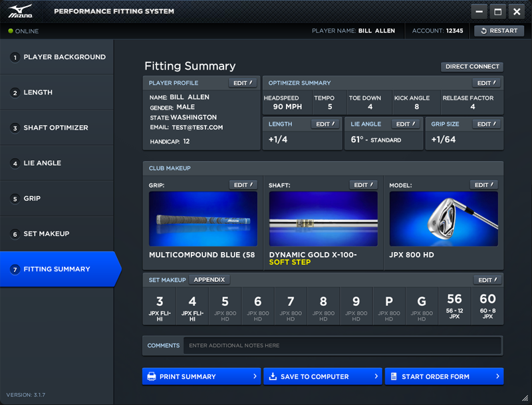Click the Restart button
This screenshot has width=532, height=405.
pos(499,31)
